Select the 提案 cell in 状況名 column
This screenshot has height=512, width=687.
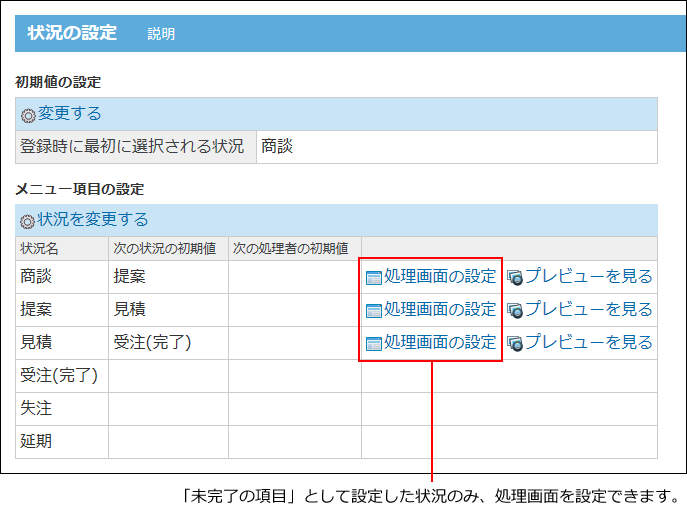(x=62, y=310)
